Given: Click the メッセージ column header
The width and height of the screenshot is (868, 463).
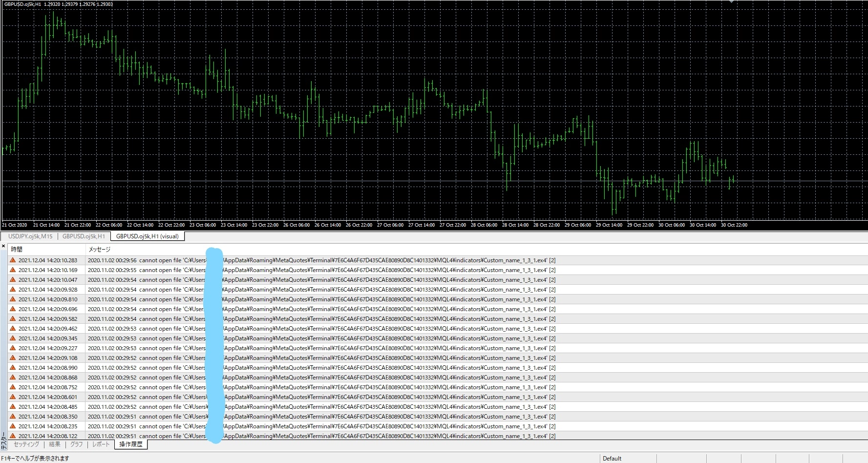Looking at the screenshot, I should 99,250.
